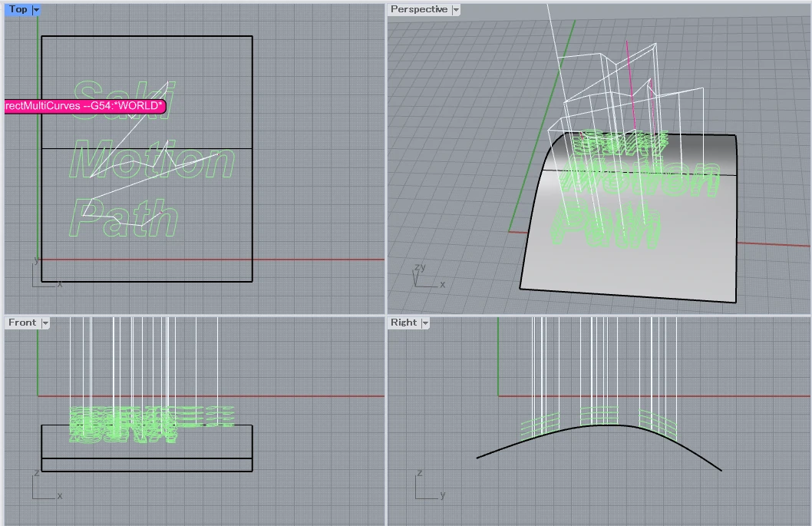The width and height of the screenshot is (812, 526).
Task: Select the green 'Path' text curves in Top view
Action: click(124, 218)
